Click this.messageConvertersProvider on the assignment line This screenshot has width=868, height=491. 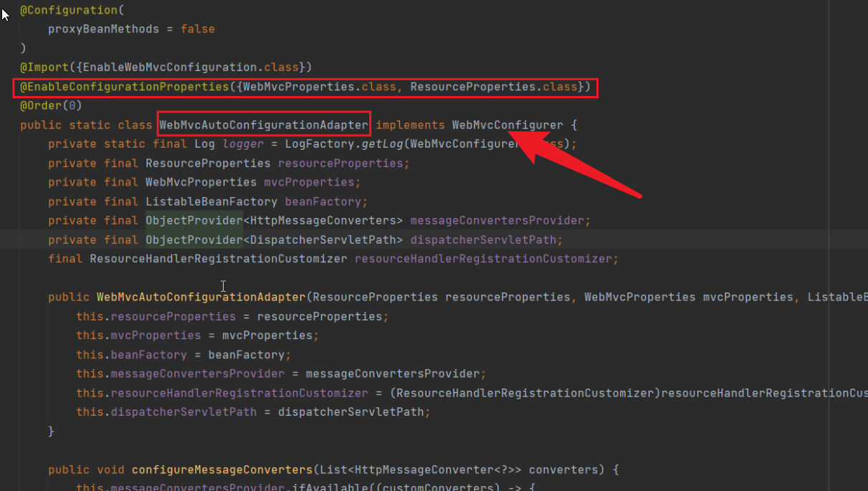(x=181, y=373)
